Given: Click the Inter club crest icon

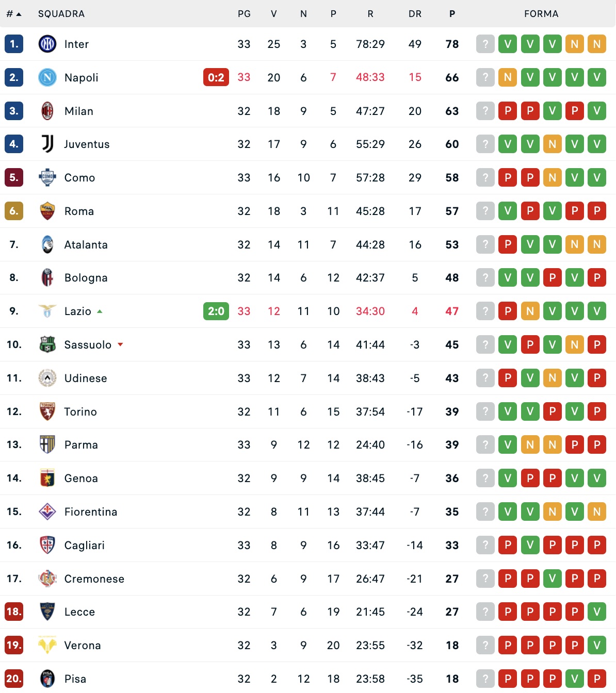Looking at the screenshot, I should (47, 44).
